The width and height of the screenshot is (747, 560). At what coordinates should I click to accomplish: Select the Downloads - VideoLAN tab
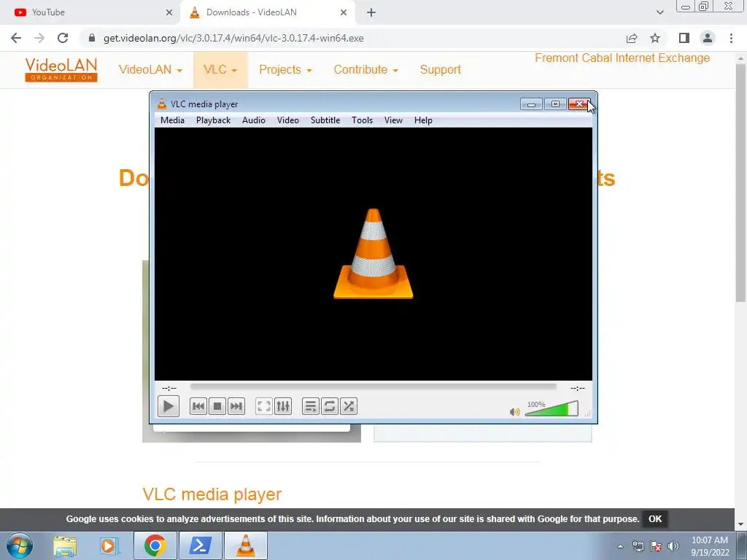[x=267, y=12]
